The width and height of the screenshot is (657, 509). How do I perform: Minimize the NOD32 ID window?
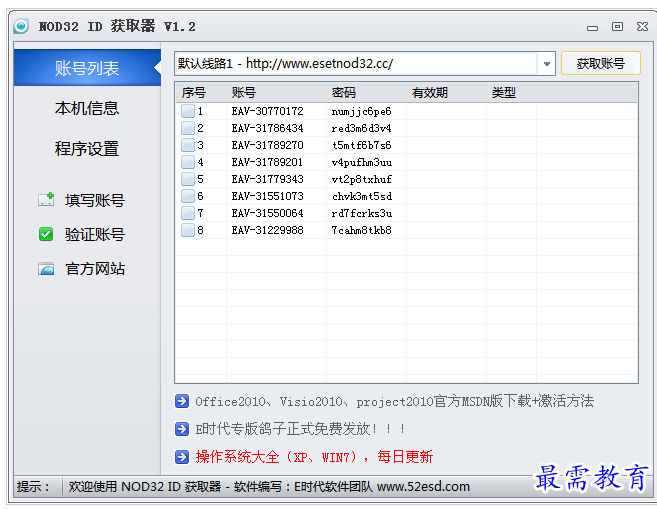point(592,28)
